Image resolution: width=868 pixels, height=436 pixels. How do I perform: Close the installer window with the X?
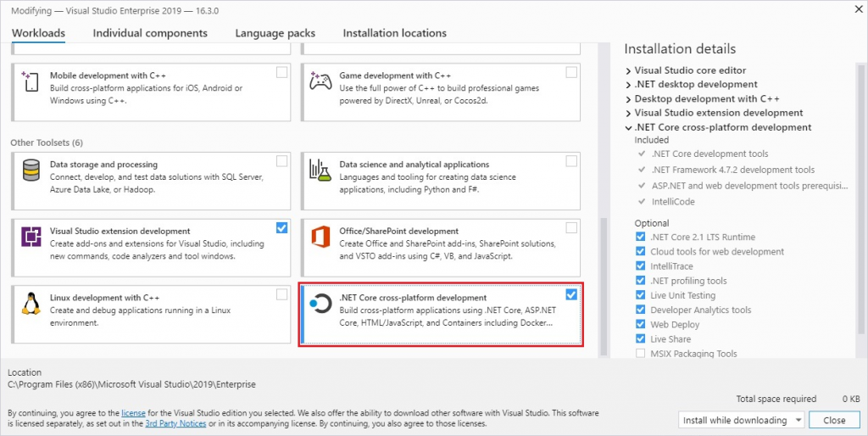click(x=859, y=10)
